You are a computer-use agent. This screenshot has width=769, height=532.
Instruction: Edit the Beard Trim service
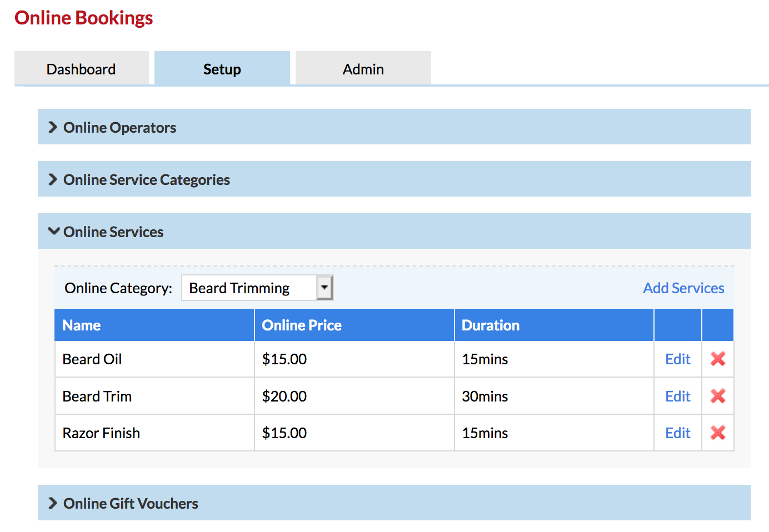coord(677,396)
